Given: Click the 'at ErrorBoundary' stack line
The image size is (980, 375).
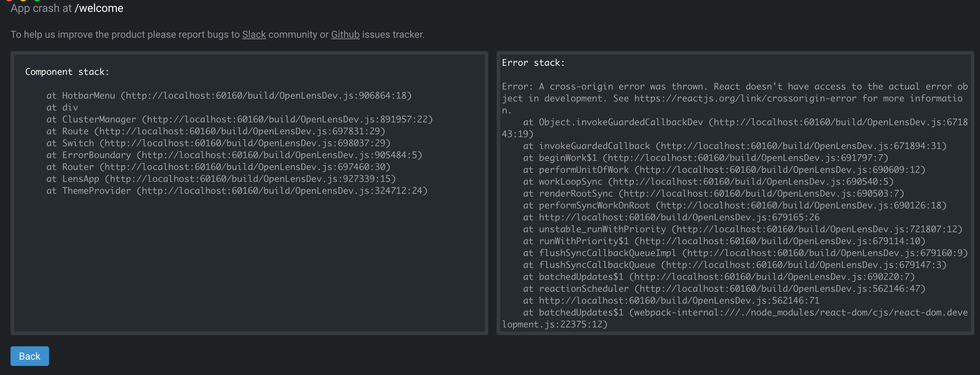Looking at the screenshot, I should [234, 155].
